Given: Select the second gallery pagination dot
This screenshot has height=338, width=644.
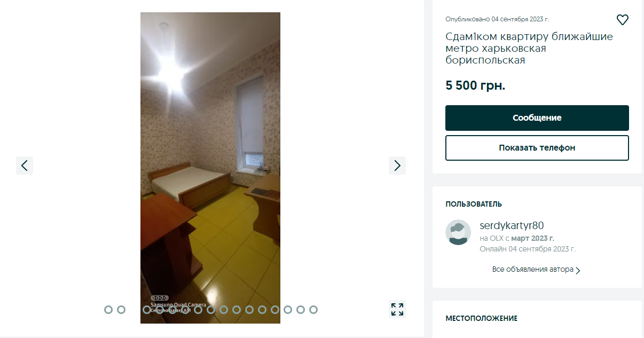Looking at the screenshot, I should coord(121,310).
